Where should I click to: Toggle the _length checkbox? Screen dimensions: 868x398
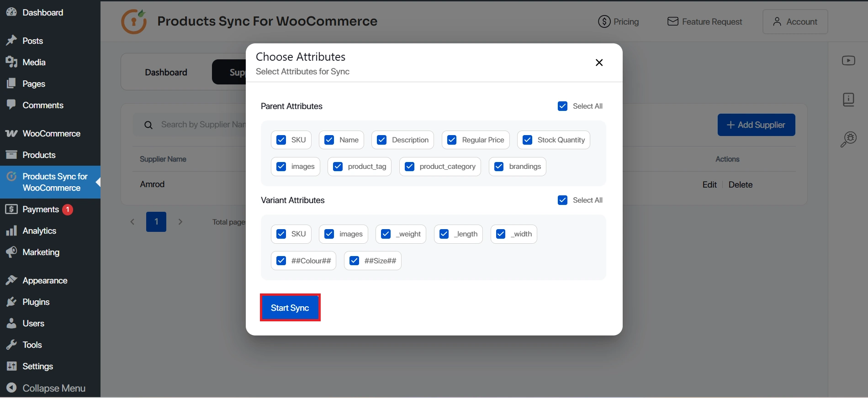(444, 234)
